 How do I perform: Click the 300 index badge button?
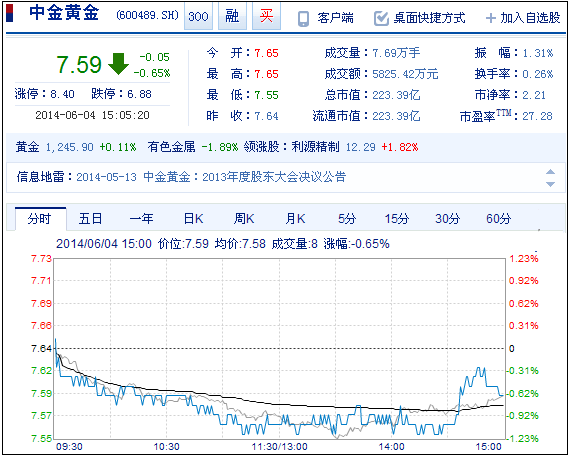pyautogui.click(x=198, y=16)
